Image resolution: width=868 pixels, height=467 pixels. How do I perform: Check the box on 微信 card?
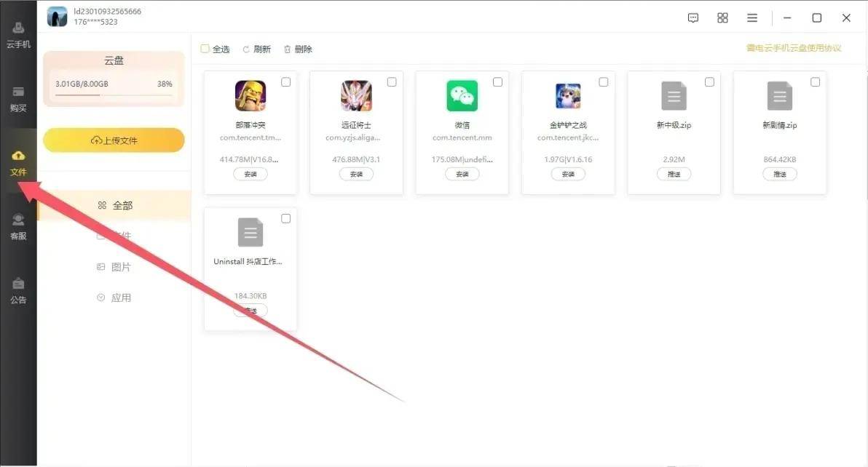[497, 82]
